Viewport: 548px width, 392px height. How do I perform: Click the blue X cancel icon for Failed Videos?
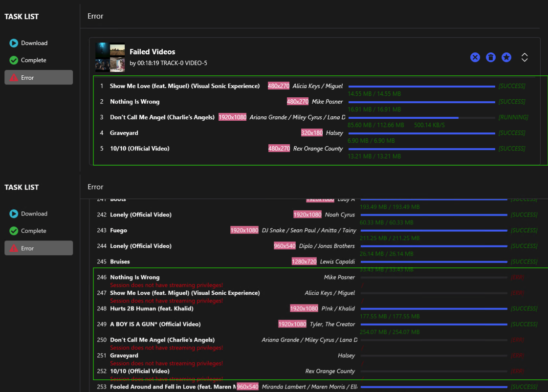click(x=475, y=57)
